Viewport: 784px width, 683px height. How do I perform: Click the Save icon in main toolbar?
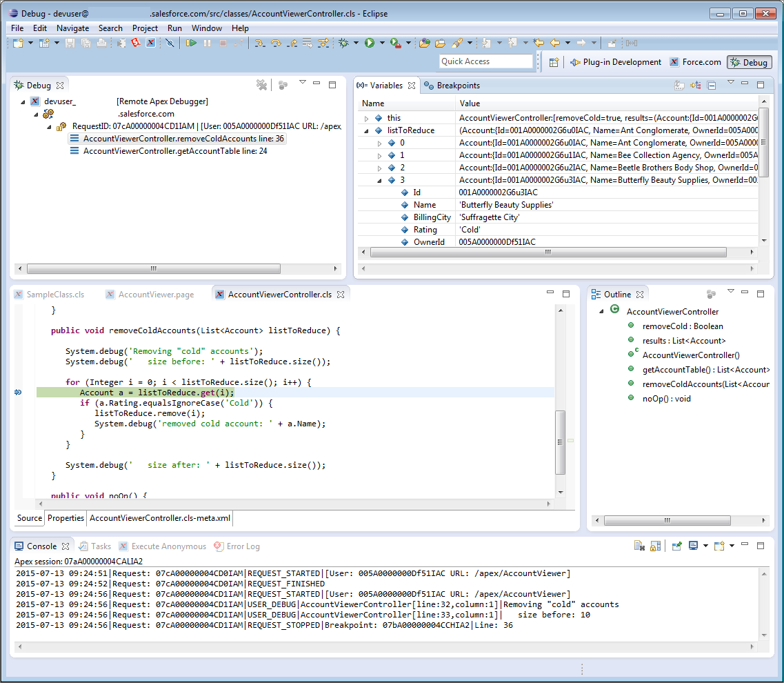coord(70,43)
